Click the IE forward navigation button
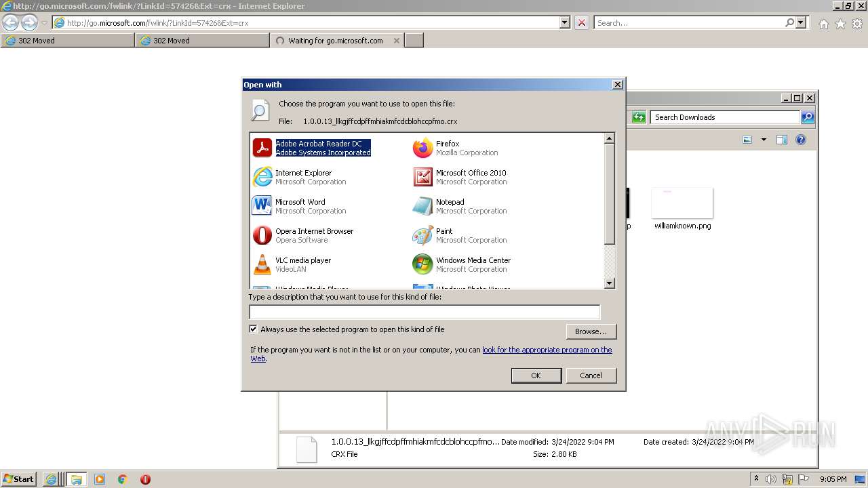The width and height of the screenshot is (868, 488). point(29,22)
